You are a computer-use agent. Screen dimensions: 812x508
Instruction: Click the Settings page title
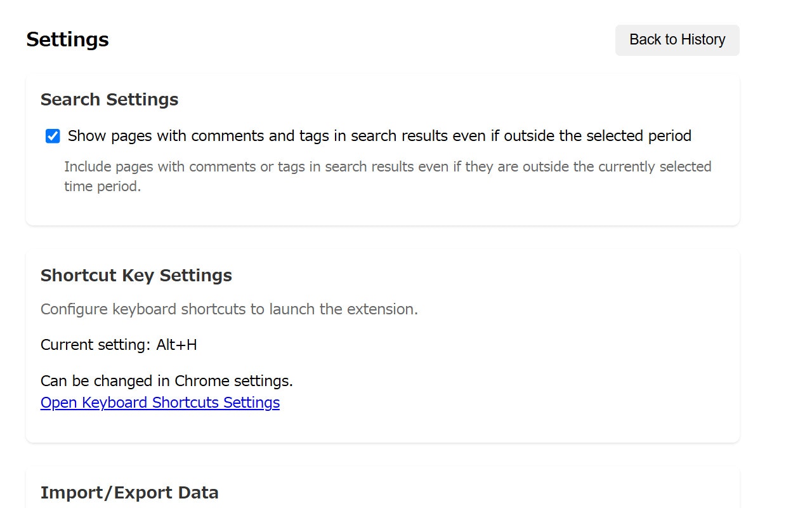67,39
